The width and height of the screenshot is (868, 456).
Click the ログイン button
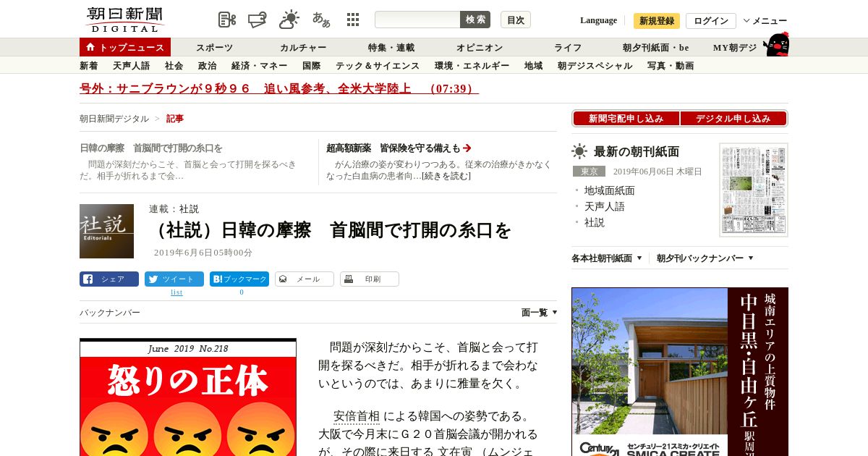coord(711,21)
